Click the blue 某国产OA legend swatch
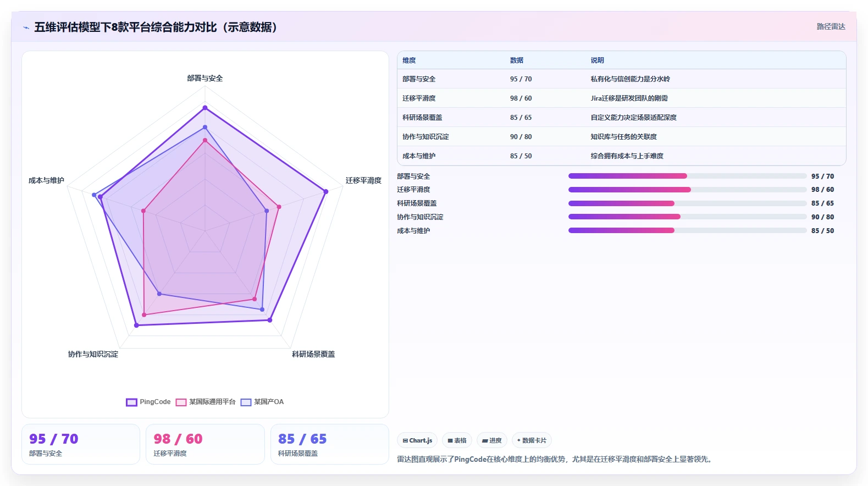868x486 pixels. click(246, 402)
